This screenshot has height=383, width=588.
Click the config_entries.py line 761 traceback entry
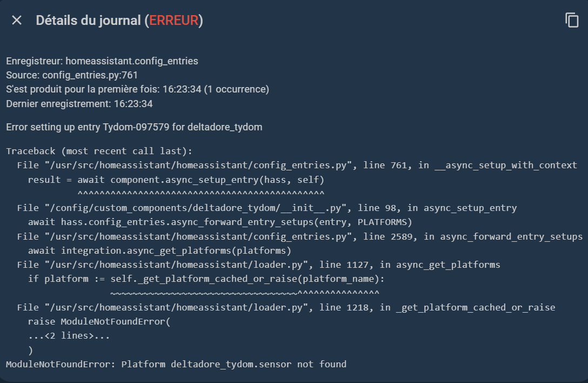coord(297,165)
